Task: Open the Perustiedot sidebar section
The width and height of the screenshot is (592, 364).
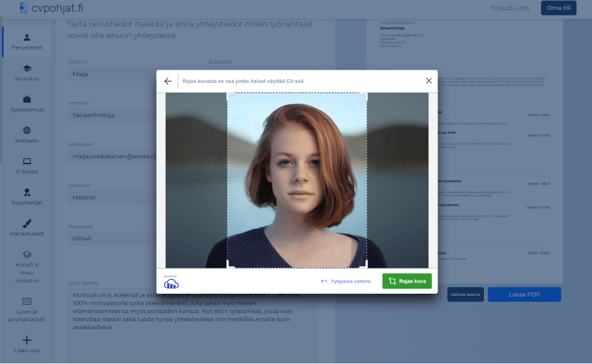Action: pos(27,42)
